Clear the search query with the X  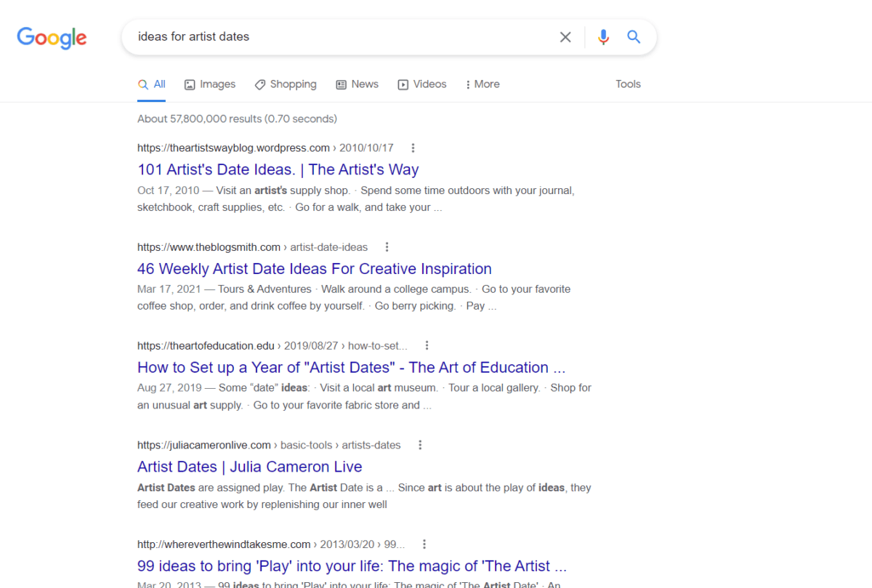coord(565,36)
